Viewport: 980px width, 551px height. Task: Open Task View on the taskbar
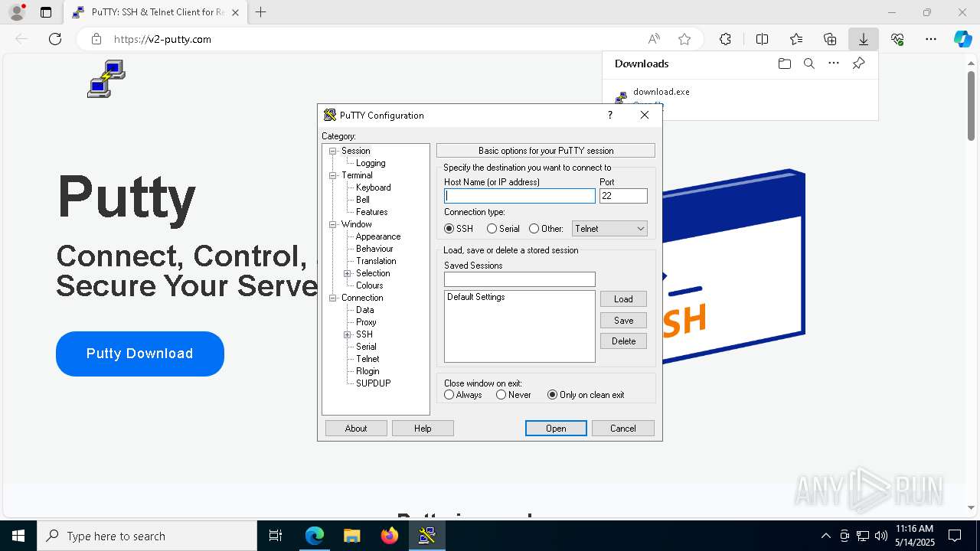[x=276, y=536]
